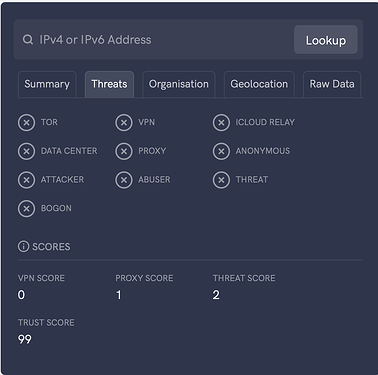
Task: Click the VPN status X icon
Action: [124, 123]
